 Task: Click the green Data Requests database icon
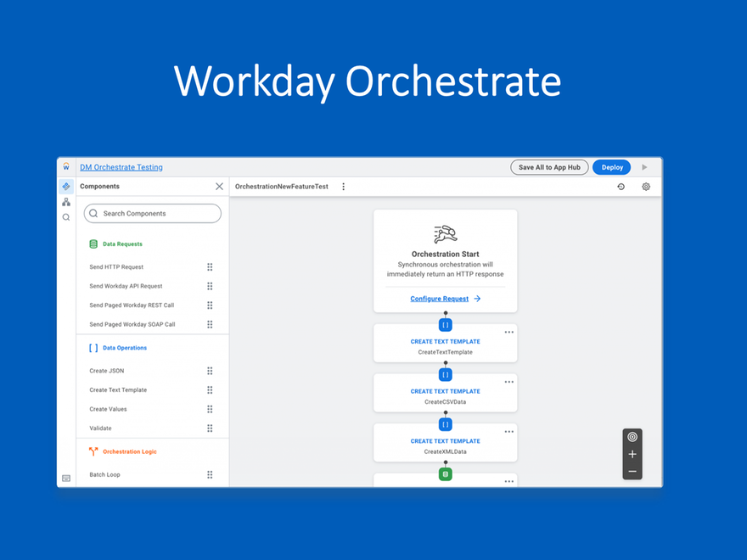point(93,244)
